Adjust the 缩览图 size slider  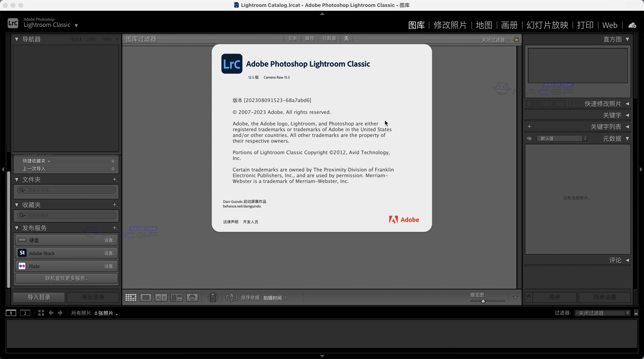click(x=483, y=301)
